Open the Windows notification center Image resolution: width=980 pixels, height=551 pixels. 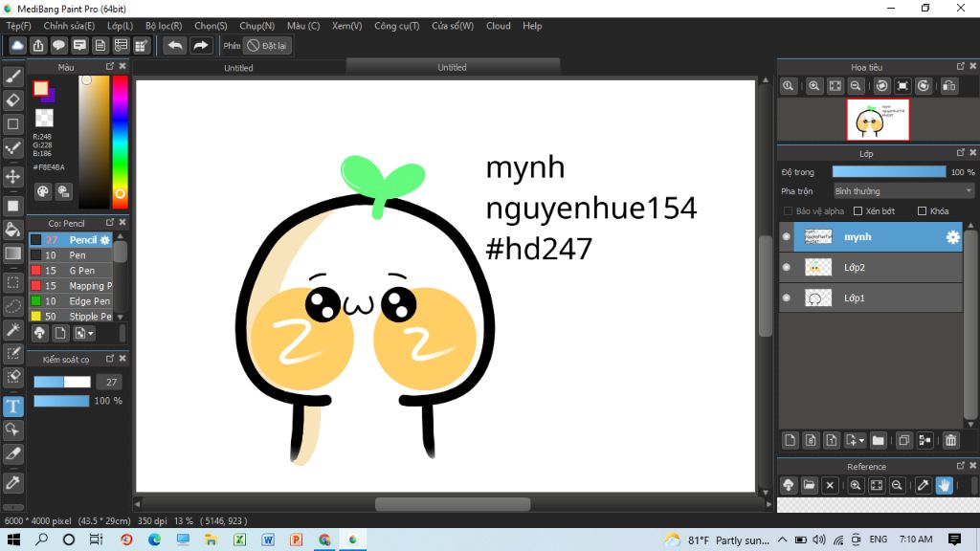pyautogui.click(x=954, y=540)
